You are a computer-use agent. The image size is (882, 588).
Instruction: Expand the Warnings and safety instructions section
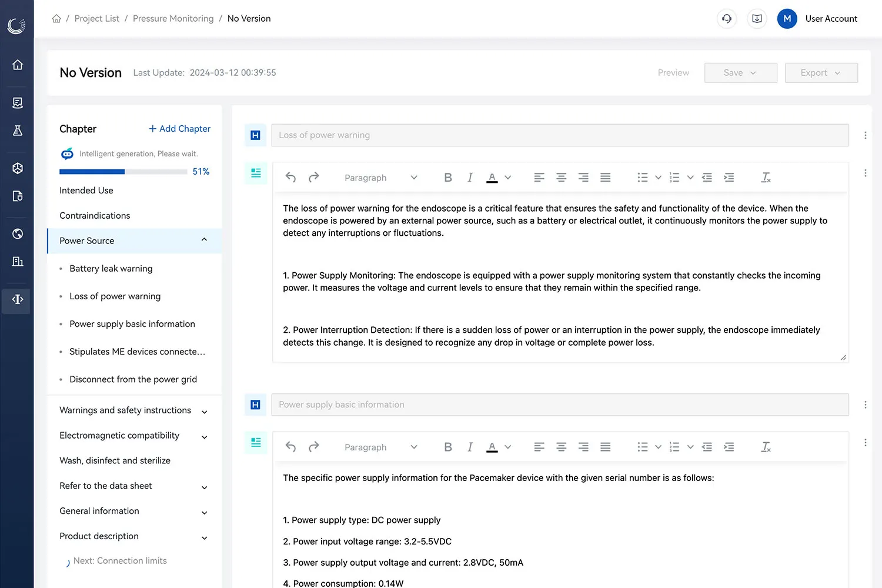(204, 412)
